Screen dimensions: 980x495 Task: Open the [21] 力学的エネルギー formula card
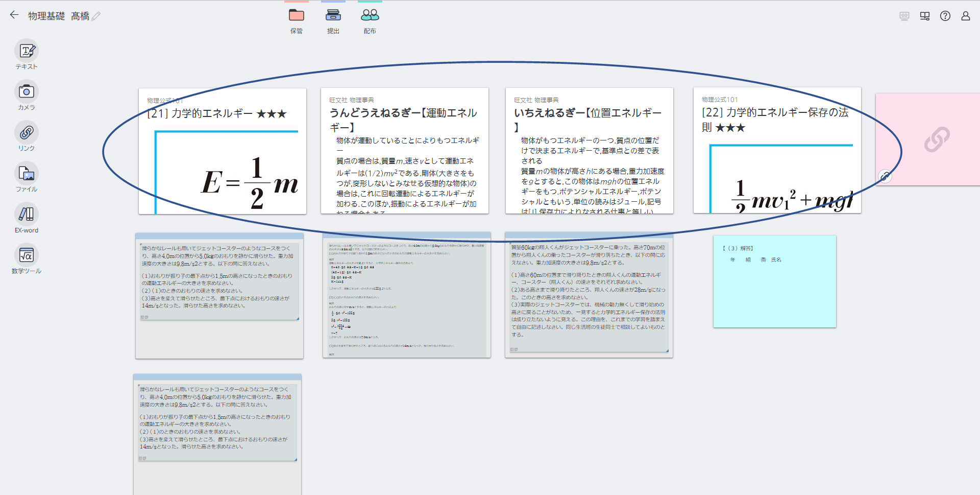222,151
